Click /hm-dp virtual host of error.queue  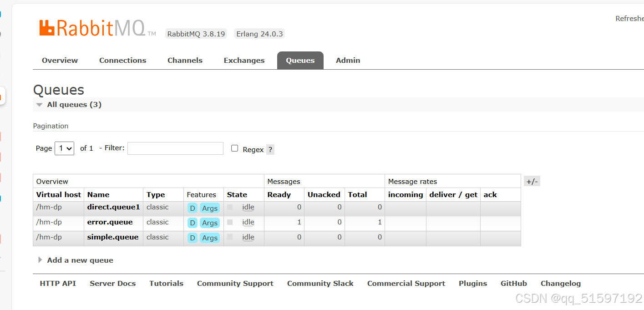click(x=49, y=222)
